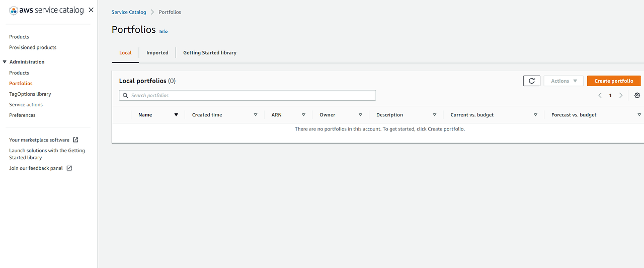The image size is (644, 268).
Task: Open Launch solutions with Getting Started library
Action: pos(47,154)
